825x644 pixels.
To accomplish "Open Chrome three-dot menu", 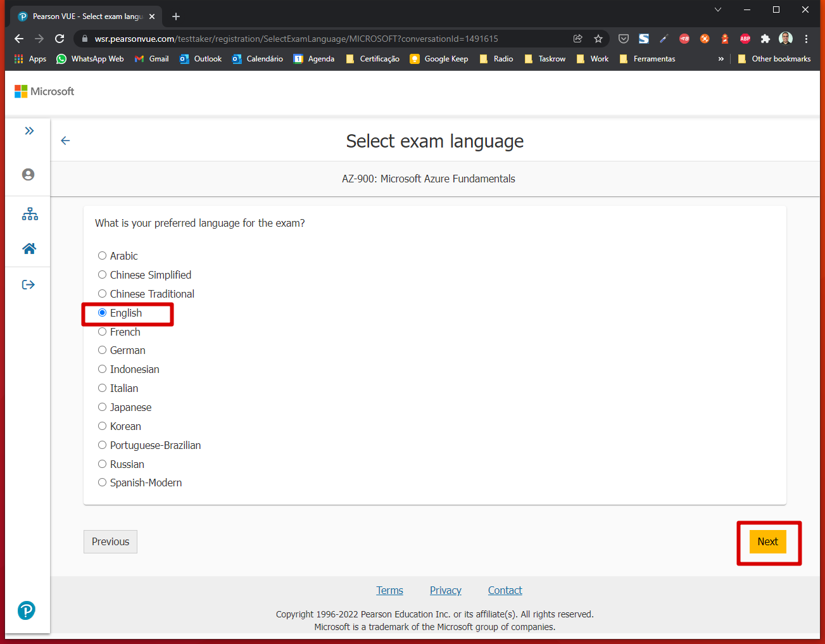I will (x=806, y=39).
